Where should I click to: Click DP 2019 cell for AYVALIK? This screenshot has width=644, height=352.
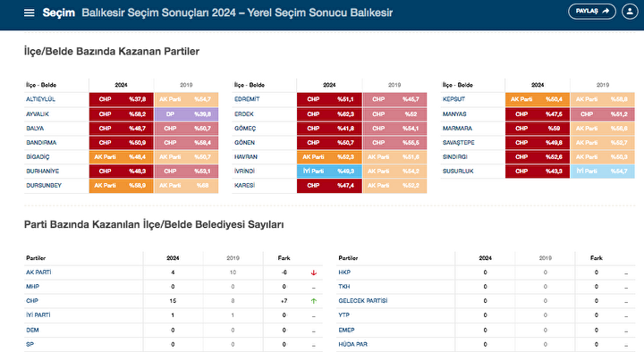(186, 114)
